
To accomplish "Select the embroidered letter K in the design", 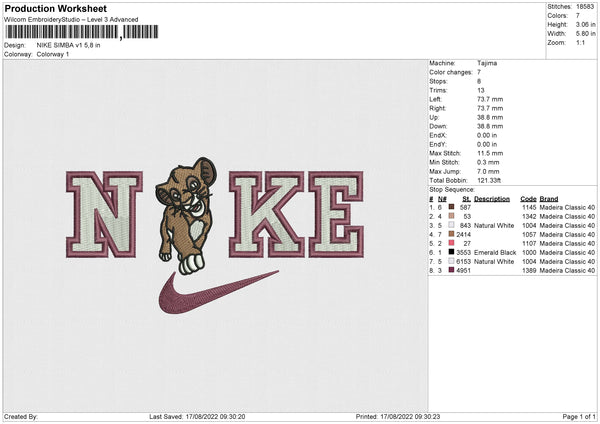I will click(267, 214).
